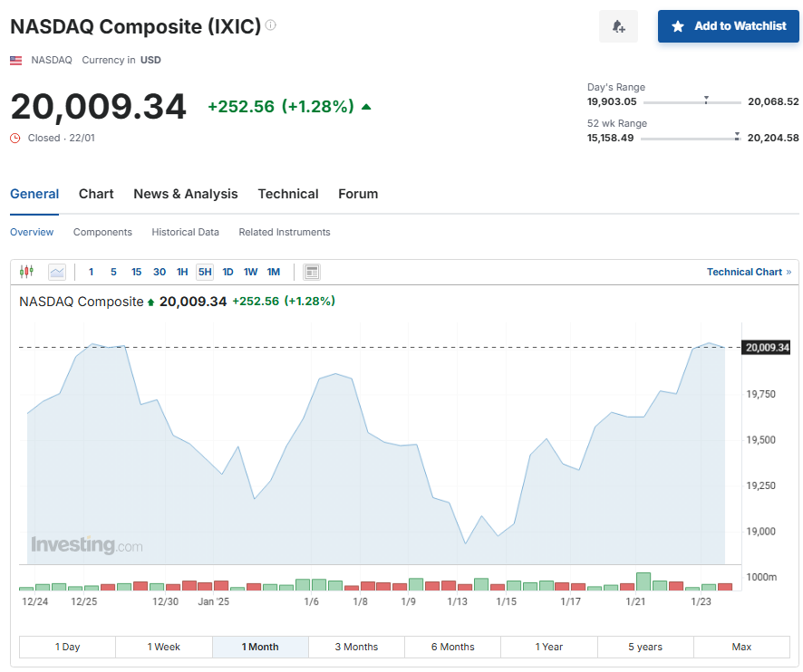803x672 pixels.
Task: Switch chart to candlestick view
Action: click(x=26, y=272)
